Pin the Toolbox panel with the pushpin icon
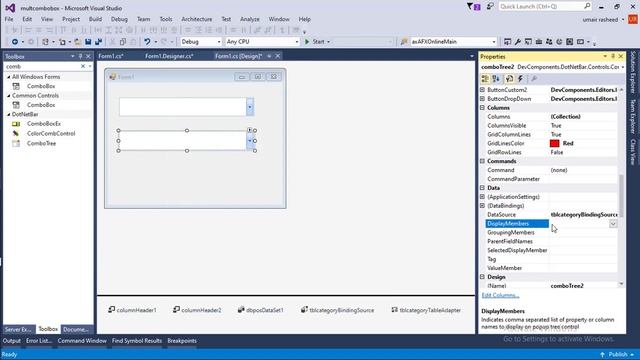Image resolution: width=640 pixels, height=360 pixels. pyautogui.click(x=80, y=56)
